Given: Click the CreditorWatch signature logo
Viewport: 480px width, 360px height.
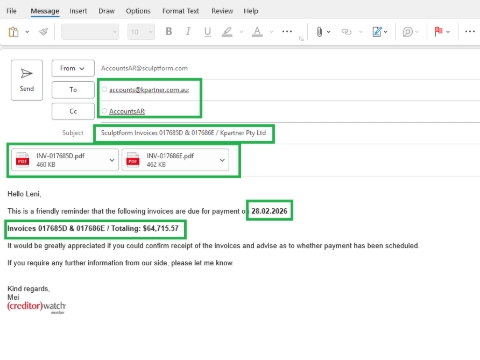Looking at the screenshot, I should [x=37, y=307].
